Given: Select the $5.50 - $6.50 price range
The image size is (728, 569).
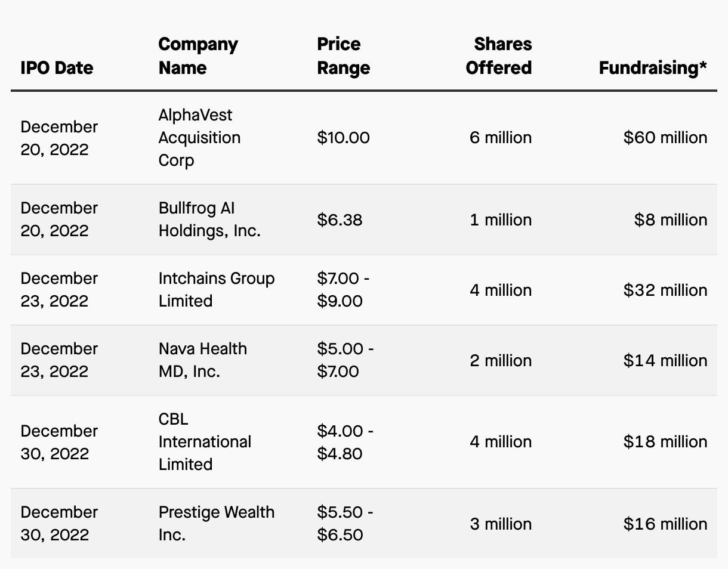Looking at the screenshot, I should point(345,523).
